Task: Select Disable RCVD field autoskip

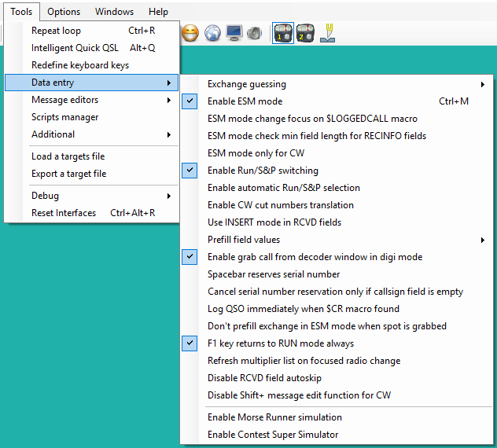Action: tap(337, 378)
